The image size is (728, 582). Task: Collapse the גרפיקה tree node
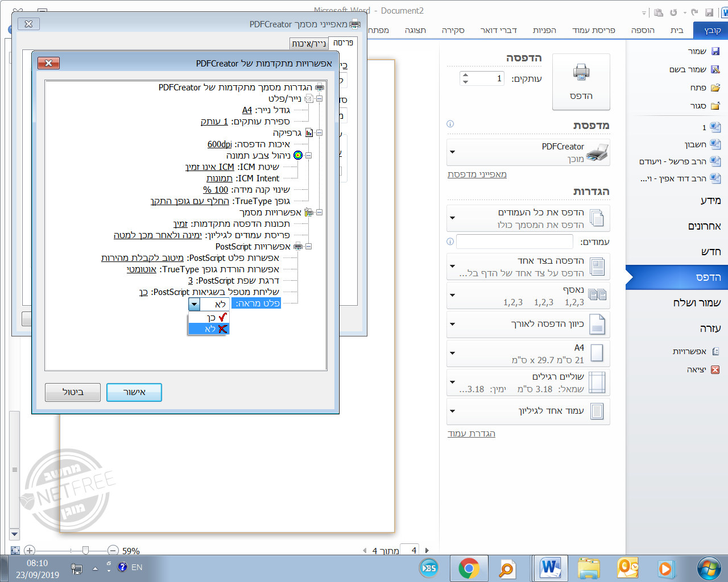click(320, 133)
